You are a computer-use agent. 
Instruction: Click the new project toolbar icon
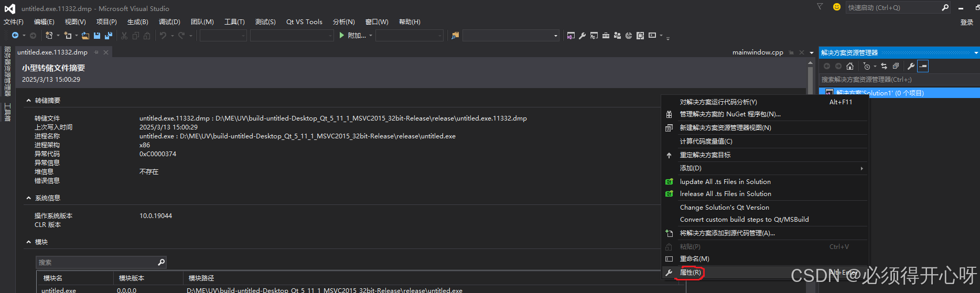(49, 36)
